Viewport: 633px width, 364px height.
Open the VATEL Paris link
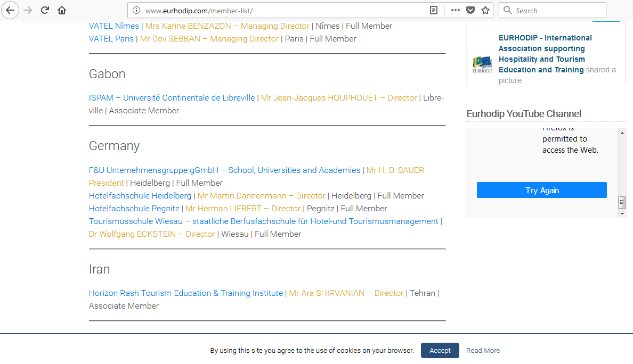111,39
